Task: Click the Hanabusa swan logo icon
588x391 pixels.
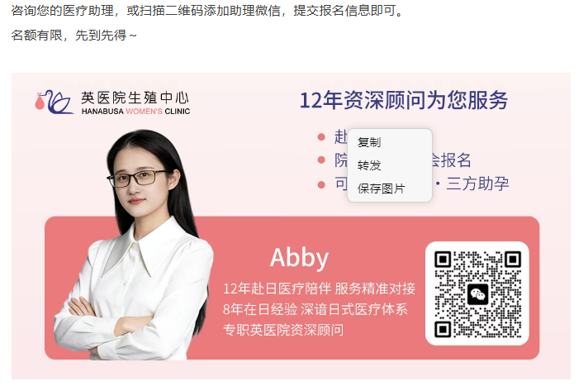Action: click(x=54, y=102)
